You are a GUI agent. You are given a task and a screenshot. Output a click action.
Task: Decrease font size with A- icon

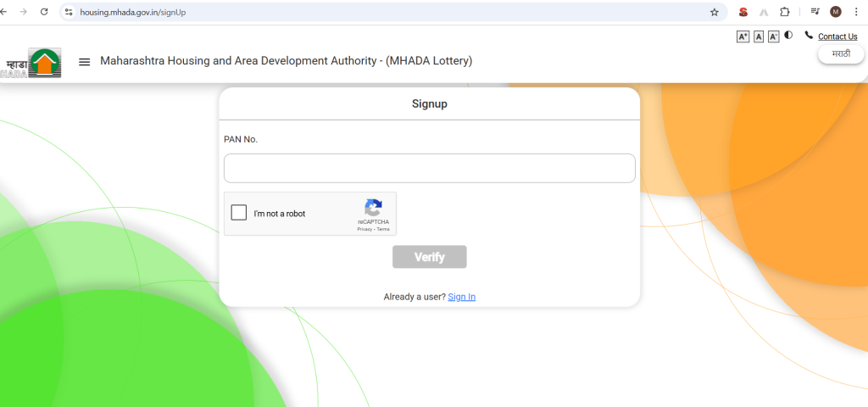pyautogui.click(x=774, y=36)
